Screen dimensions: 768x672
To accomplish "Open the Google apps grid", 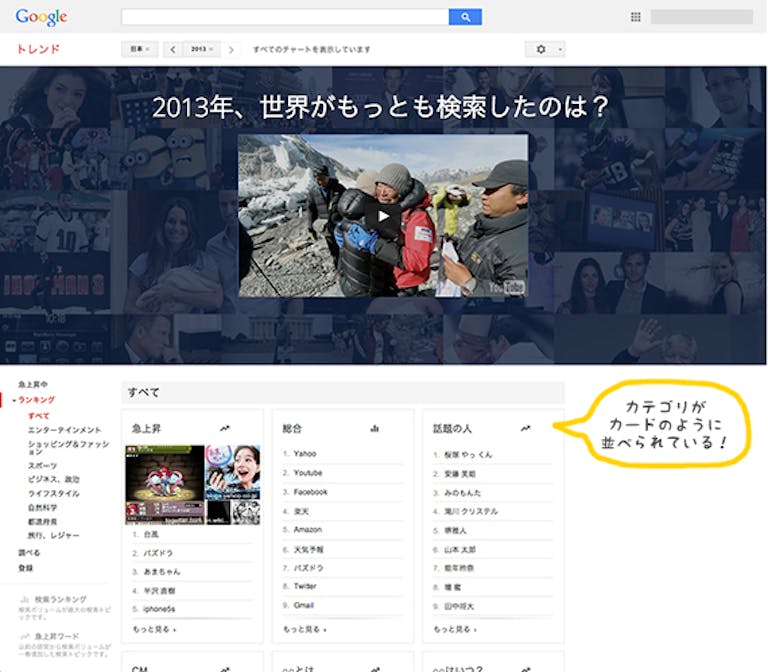I will (635, 17).
